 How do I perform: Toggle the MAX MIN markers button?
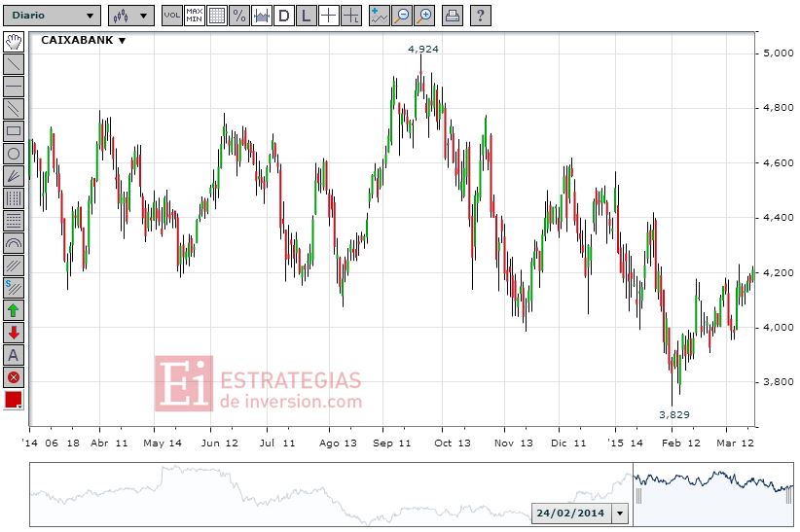click(194, 16)
